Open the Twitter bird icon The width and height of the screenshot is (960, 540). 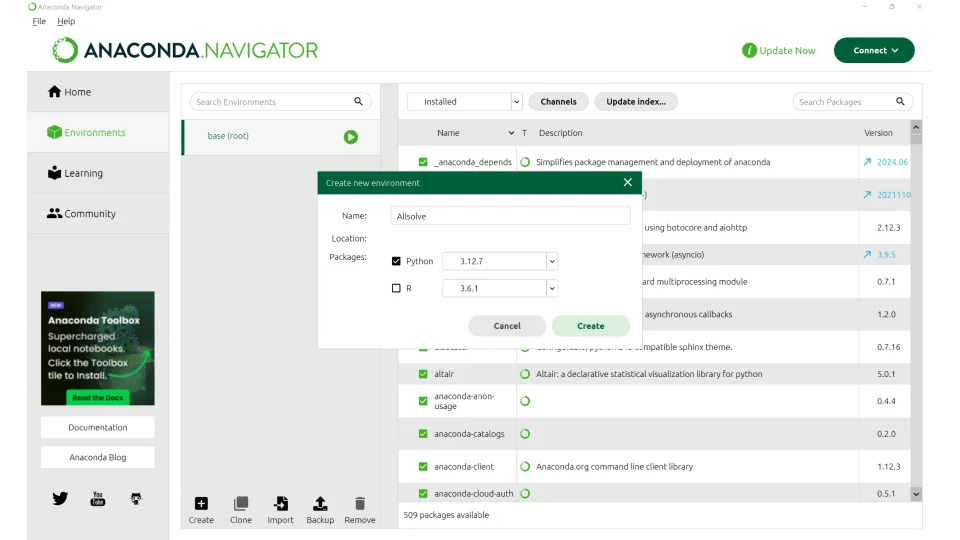(60, 498)
